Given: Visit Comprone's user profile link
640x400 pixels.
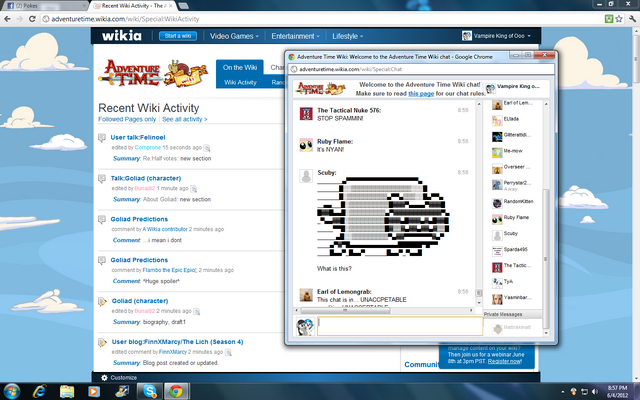Looking at the screenshot, I should click(x=148, y=147).
